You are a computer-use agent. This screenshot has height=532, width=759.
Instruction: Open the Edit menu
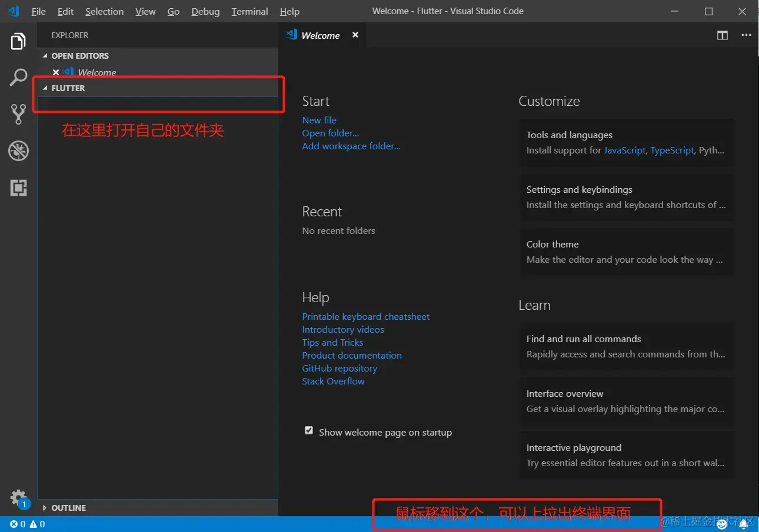click(66, 11)
